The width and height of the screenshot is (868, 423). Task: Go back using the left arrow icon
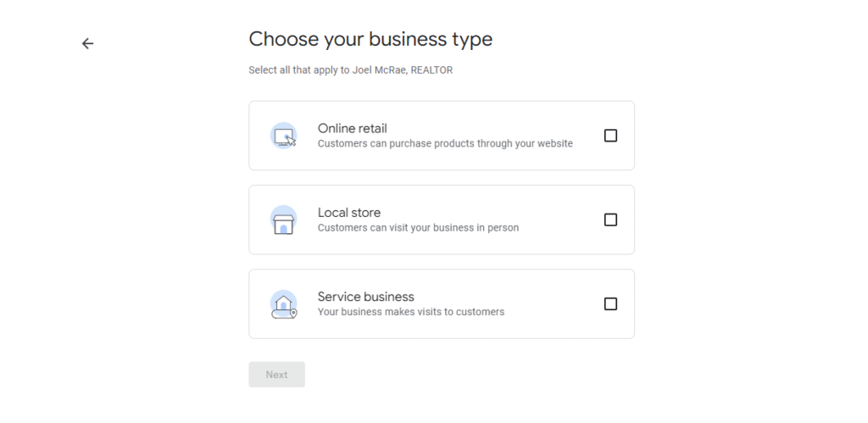pos(87,43)
